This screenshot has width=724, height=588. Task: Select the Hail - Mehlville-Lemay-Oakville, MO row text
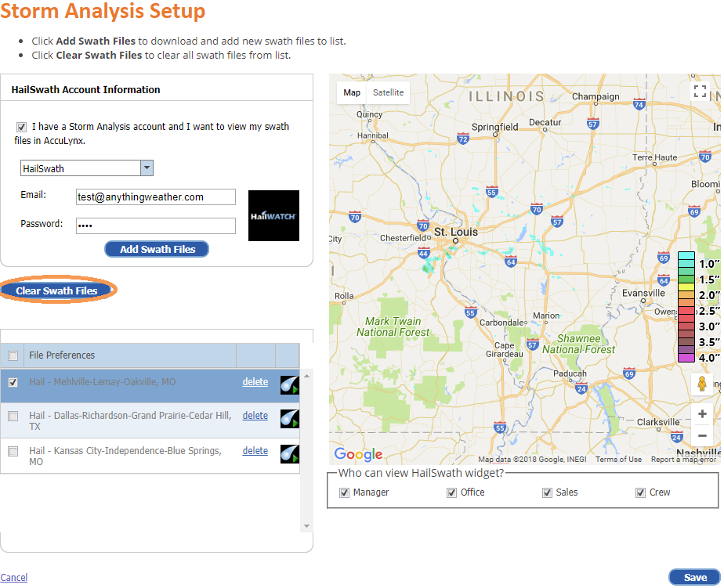click(102, 382)
